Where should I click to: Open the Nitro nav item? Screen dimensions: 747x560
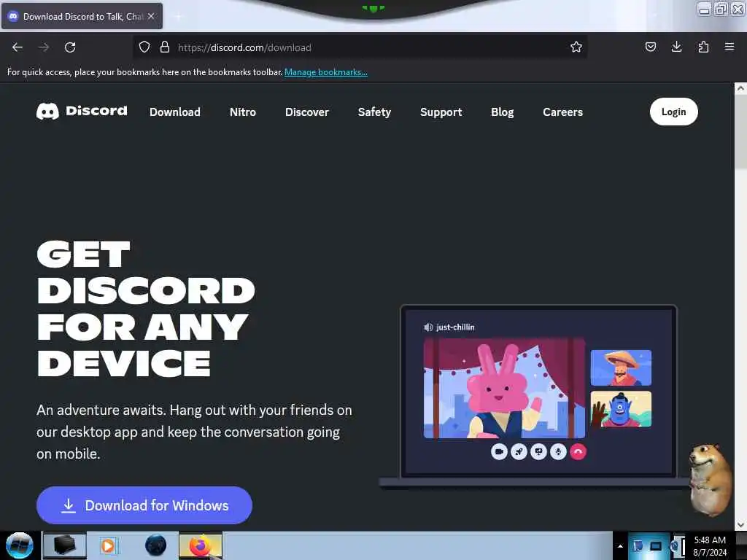click(242, 112)
